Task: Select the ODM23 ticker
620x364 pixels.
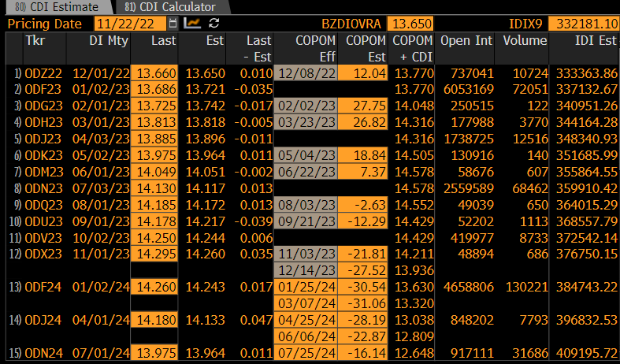Action: tap(43, 172)
